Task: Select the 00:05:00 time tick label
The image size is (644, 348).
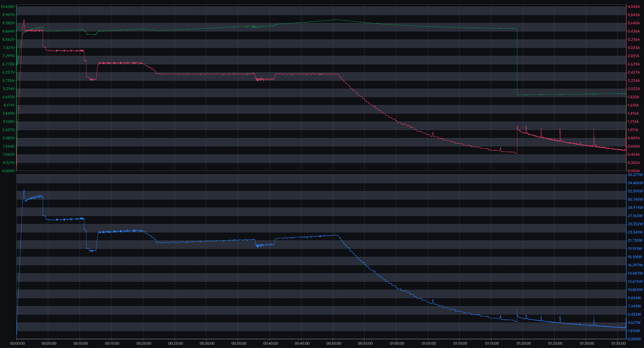Action: coord(49,343)
